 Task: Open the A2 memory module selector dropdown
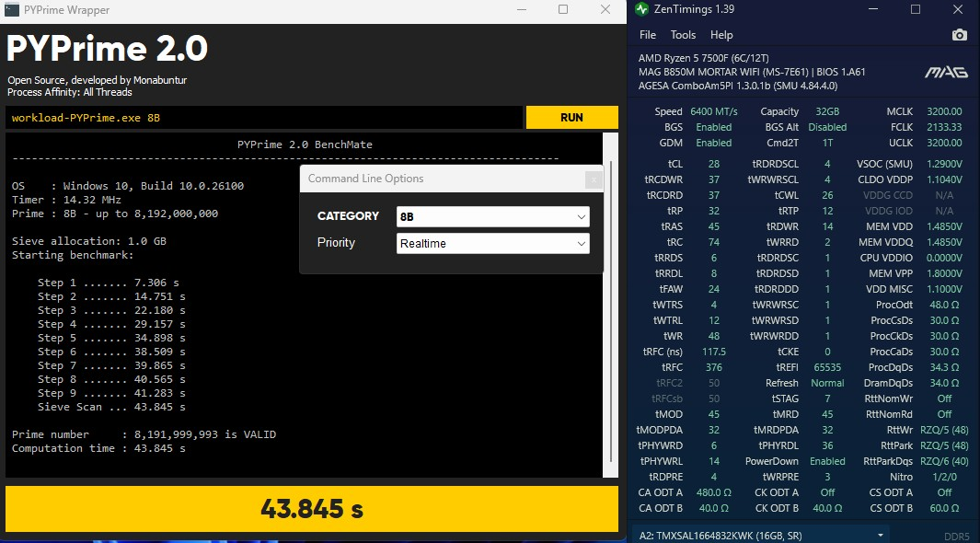761,536
